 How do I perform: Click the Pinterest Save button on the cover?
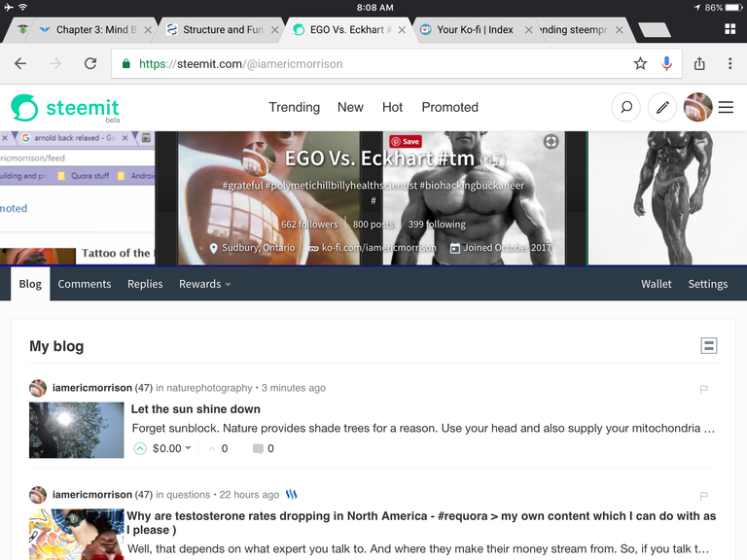click(x=406, y=141)
